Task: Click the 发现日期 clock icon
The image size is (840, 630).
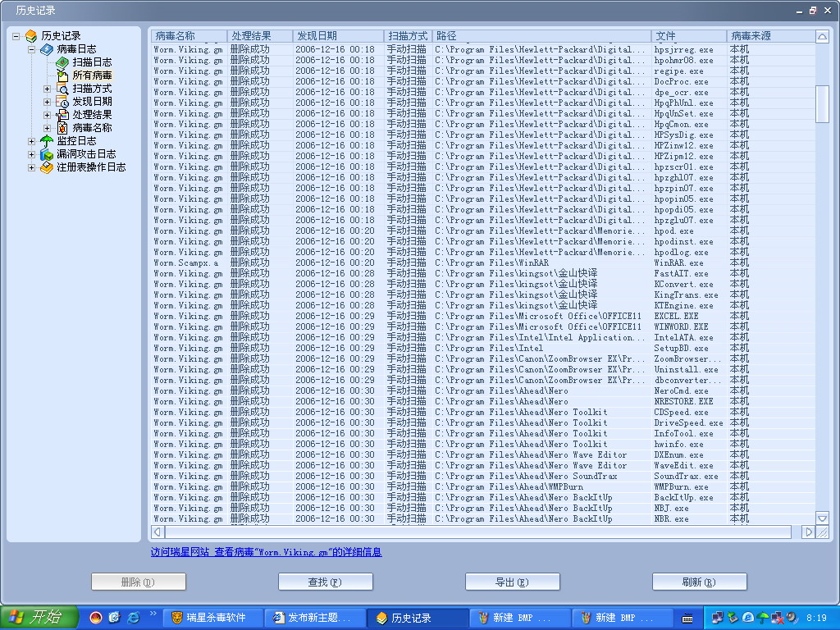Action: point(62,102)
